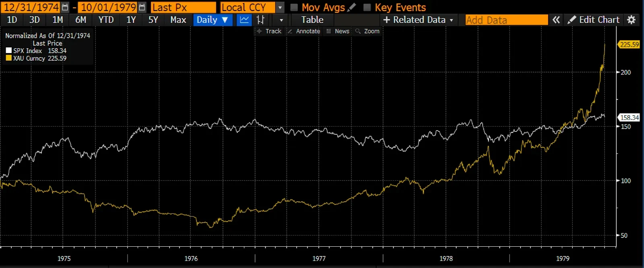644x268 pixels.
Task: Open the News tool in chart toolbar
Action: pyautogui.click(x=338, y=31)
